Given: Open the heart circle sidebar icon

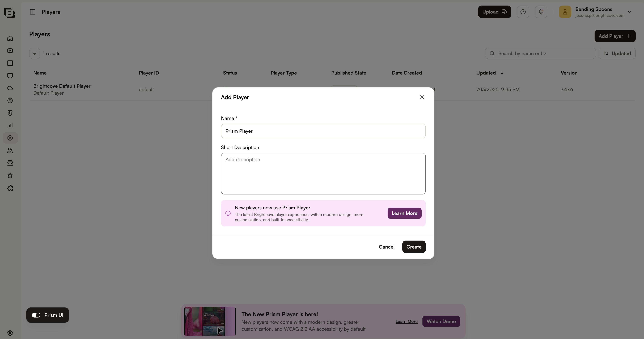Looking at the screenshot, I should coord(10,101).
